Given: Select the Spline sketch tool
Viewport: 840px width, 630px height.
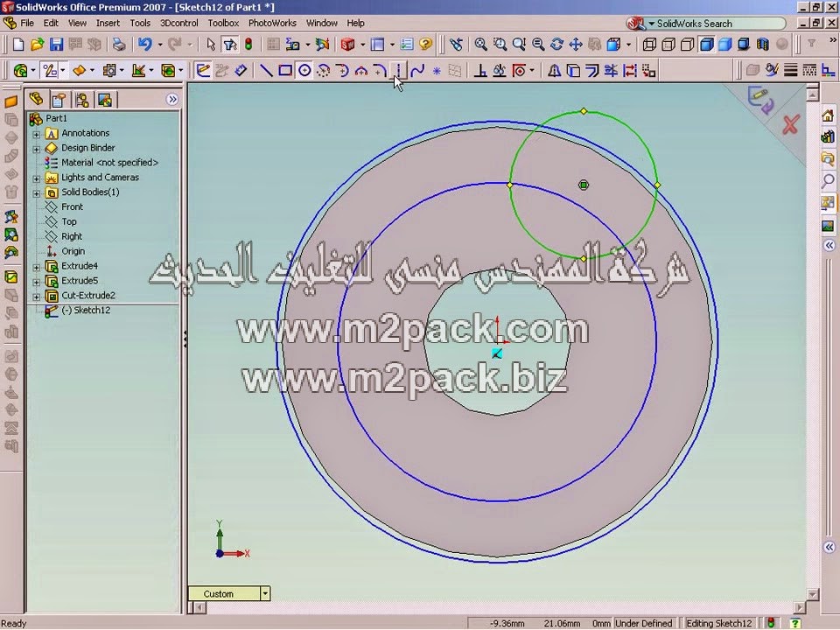Looking at the screenshot, I should click(x=417, y=71).
